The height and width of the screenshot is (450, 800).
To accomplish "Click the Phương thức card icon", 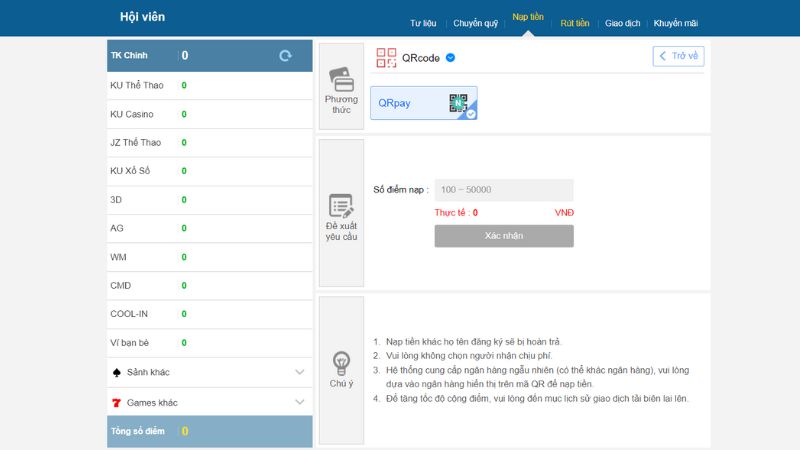I will tap(340, 79).
